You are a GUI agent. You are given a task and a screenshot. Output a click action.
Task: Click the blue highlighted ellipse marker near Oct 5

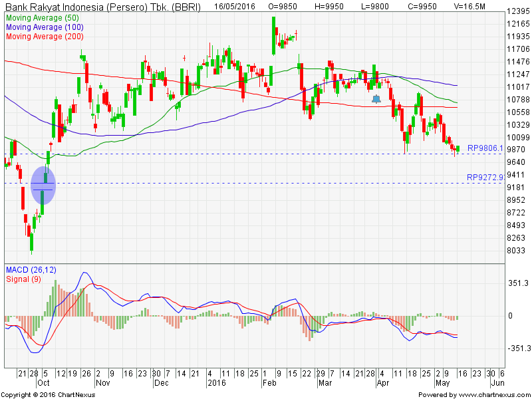[x=43, y=186]
